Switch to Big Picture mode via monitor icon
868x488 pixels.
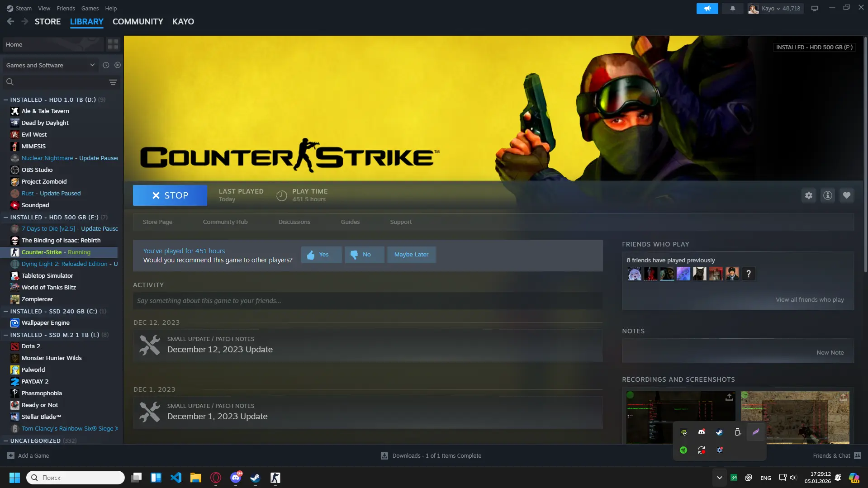click(815, 8)
